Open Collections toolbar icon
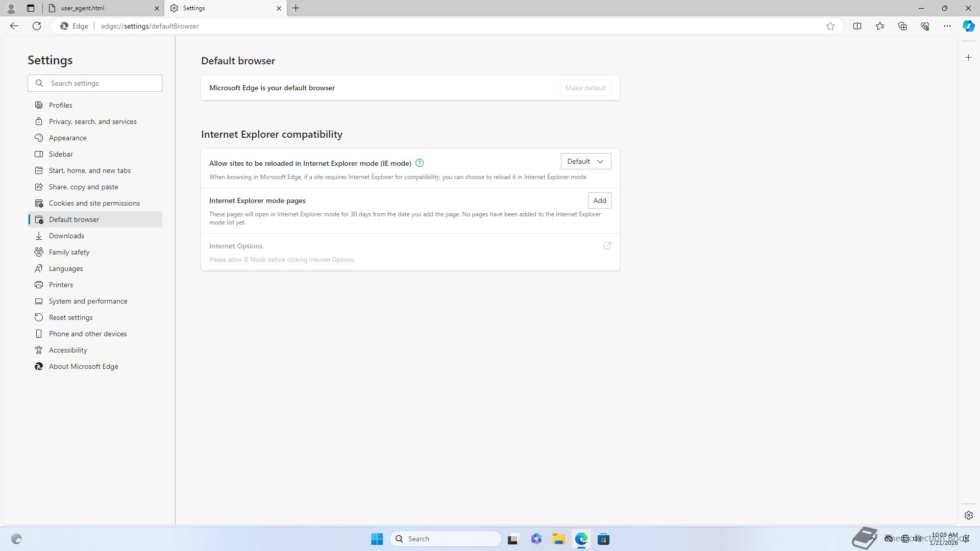This screenshot has height=551, width=980. (x=902, y=26)
